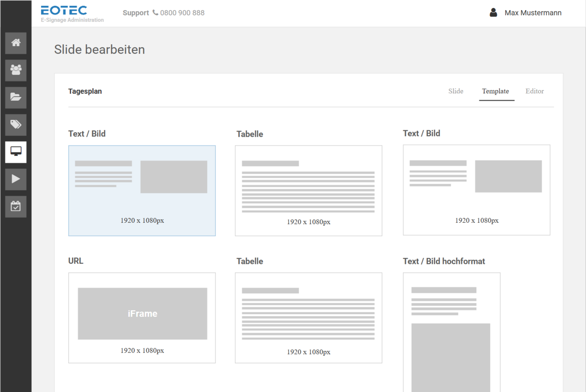The width and height of the screenshot is (586, 392).
Task: Click the phone icon next to Support
Action: point(155,13)
